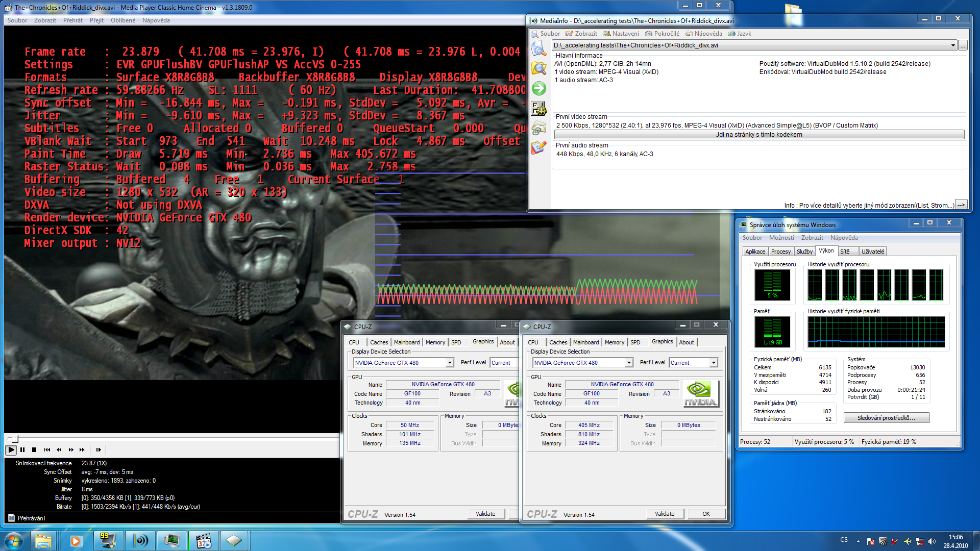Open MediaInfo Soubor menu
The image size is (980, 551).
tap(546, 34)
